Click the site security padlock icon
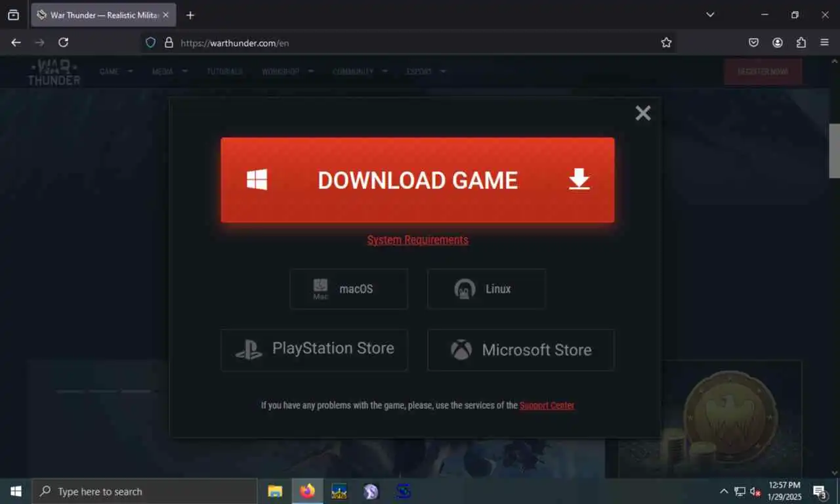The height and width of the screenshot is (504, 840). point(169,43)
